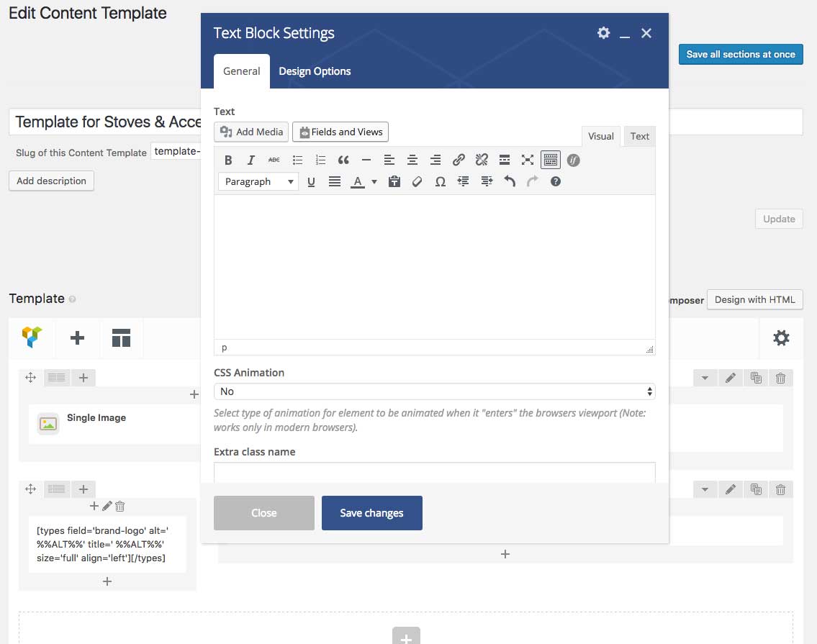Toggle underline formatting in the editor
The width and height of the screenshot is (817, 644).
[x=311, y=182]
